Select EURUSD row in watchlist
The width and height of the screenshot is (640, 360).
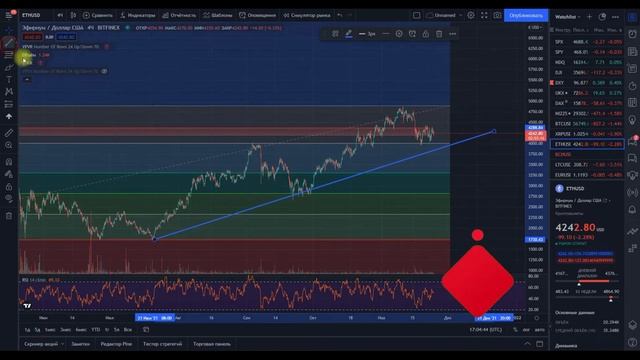click(587, 175)
